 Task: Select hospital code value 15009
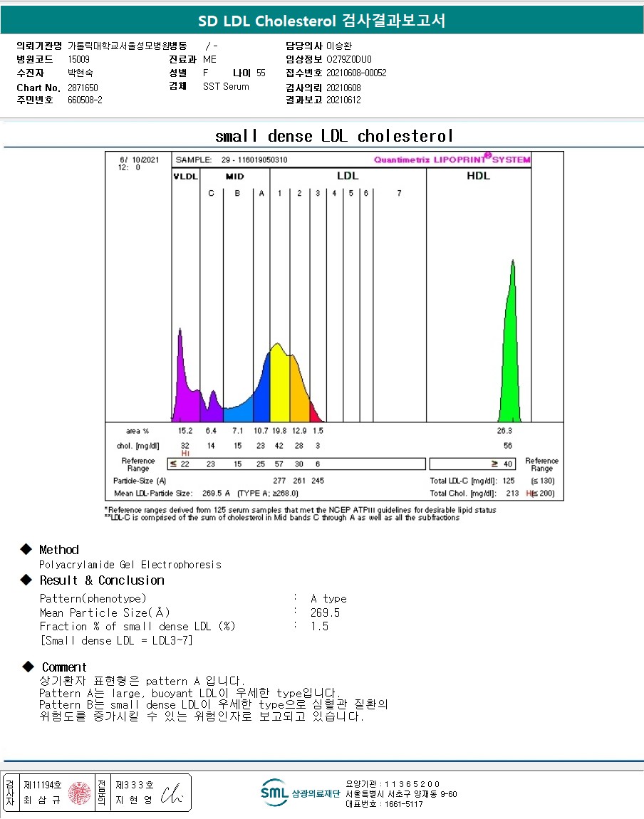click(78, 60)
